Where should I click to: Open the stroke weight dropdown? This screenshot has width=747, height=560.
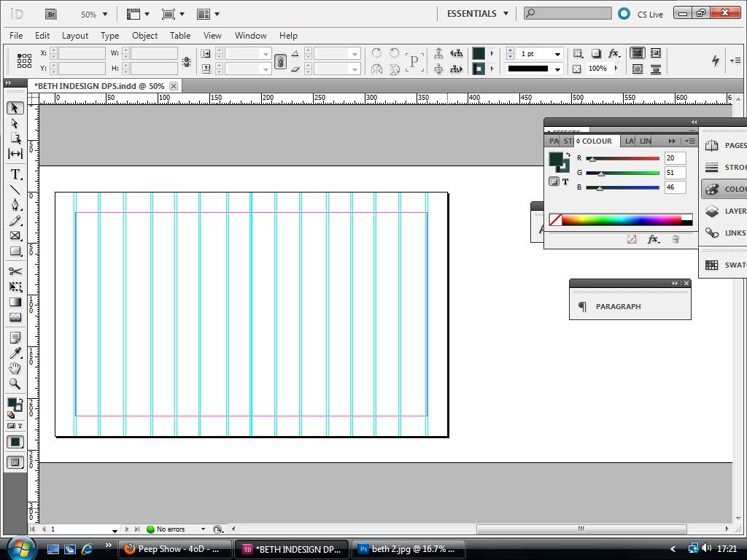(557, 53)
